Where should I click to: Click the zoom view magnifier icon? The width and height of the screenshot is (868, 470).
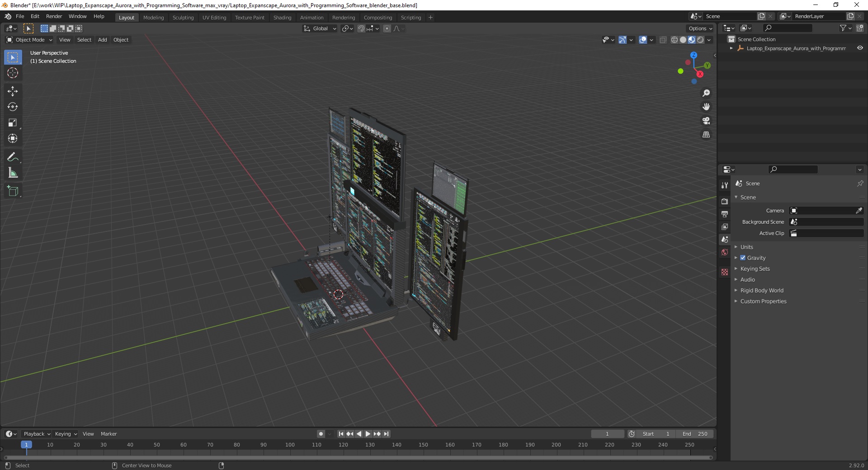coord(706,93)
